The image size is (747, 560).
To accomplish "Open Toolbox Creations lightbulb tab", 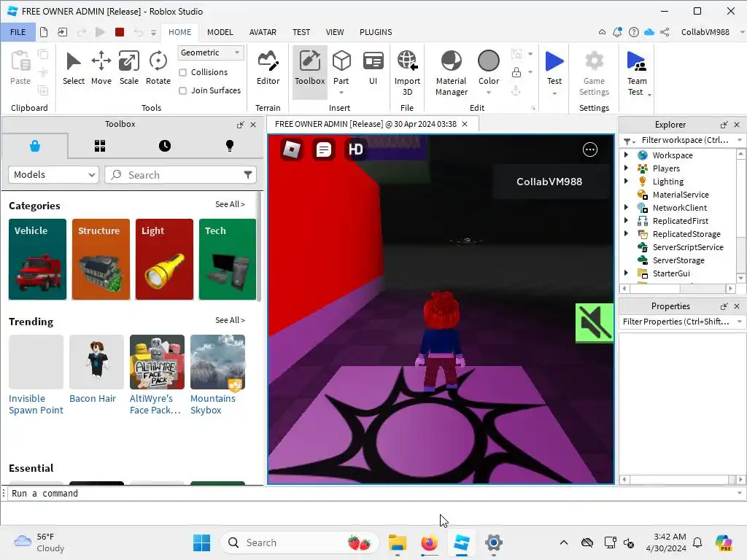I will tap(230, 146).
